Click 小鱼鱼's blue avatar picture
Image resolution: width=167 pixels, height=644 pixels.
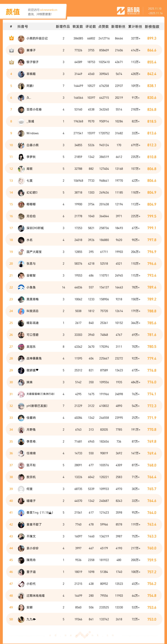pyautogui.click(x=21, y=288)
